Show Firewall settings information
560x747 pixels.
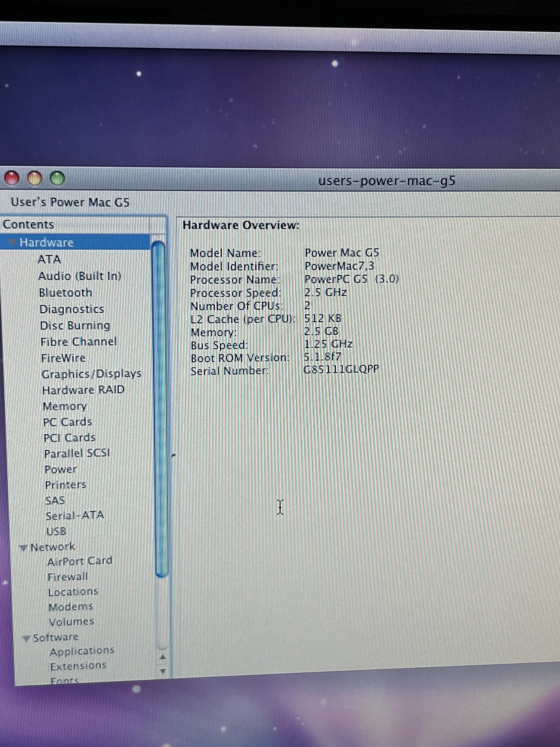(68, 577)
